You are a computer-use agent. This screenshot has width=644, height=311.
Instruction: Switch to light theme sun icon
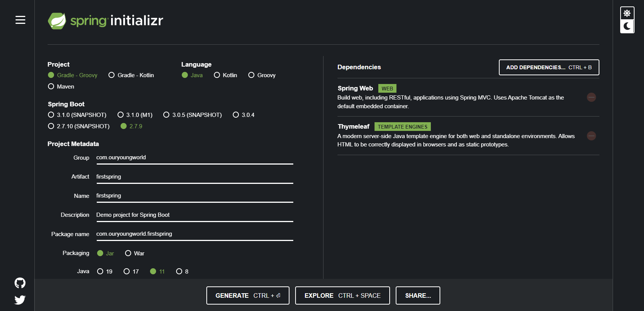(x=627, y=13)
